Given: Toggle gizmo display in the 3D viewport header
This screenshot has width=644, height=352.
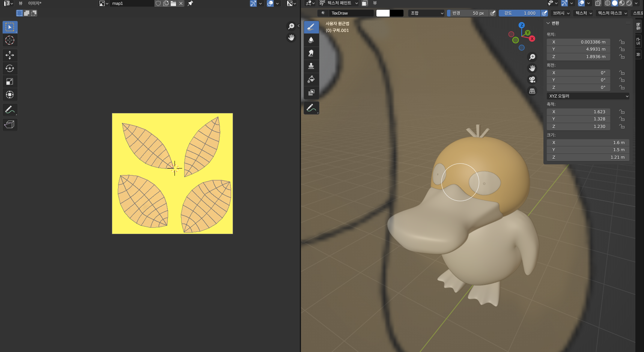Looking at the screenshot, I should coord(564,3).
